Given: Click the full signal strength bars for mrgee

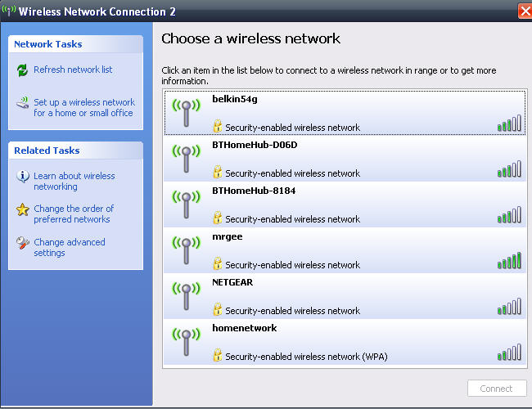Looking at the screenshot, I should (x=509, y=260).
